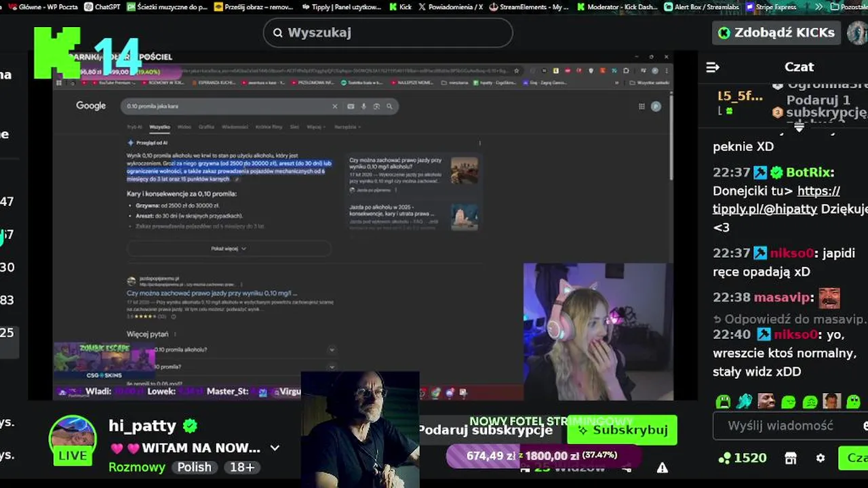The height and width of the screenshot is (488, 868).
Task: Show more bookmarks with double chevron
Action: click(819, 7)
